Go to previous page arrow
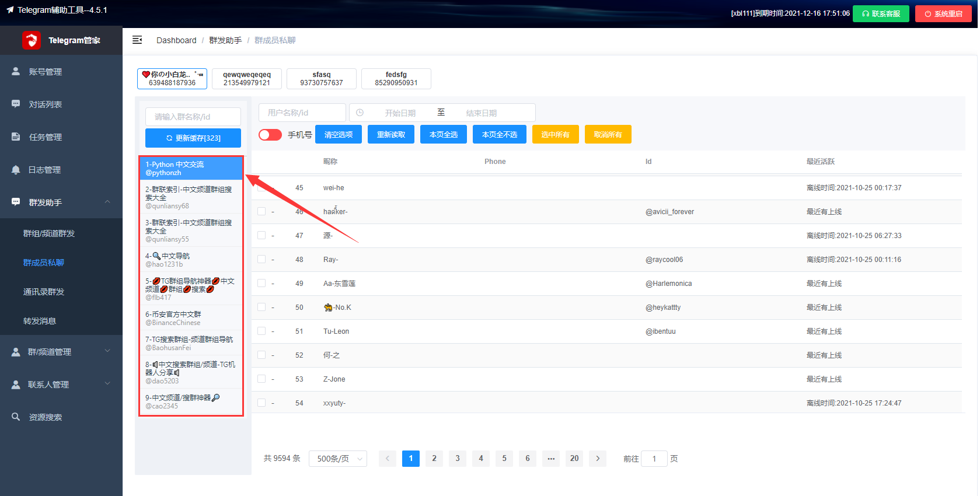The height and width of the screenshot is (496, 980). click(x=388, y=459)
